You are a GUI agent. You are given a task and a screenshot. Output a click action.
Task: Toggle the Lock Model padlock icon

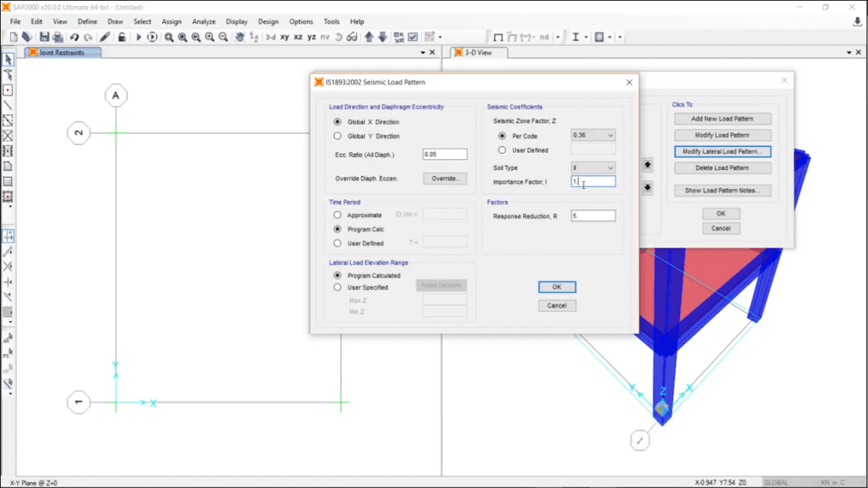[x=122, y=37]
